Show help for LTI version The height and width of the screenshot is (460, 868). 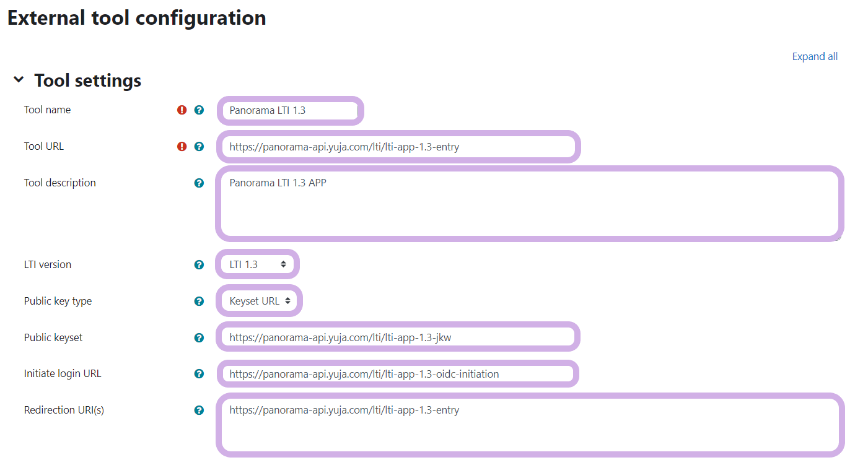coord(199,265)
